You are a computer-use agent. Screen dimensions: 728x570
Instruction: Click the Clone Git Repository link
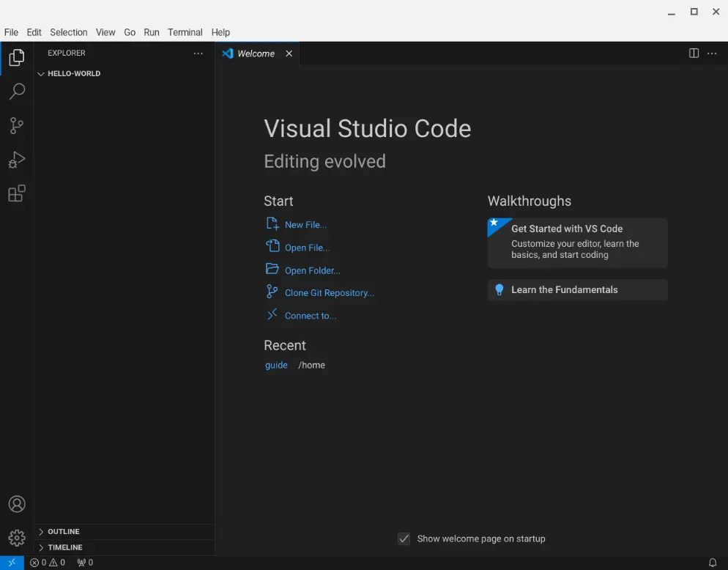click(329, 293)
